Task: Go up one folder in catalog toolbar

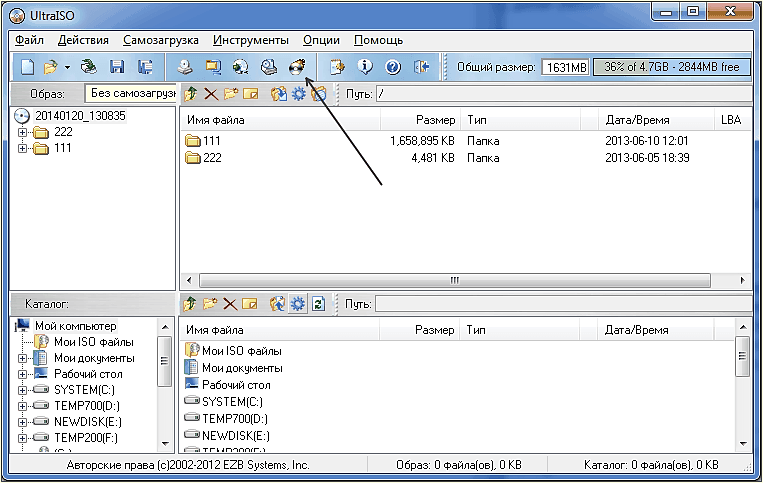Action: point(190,304)
